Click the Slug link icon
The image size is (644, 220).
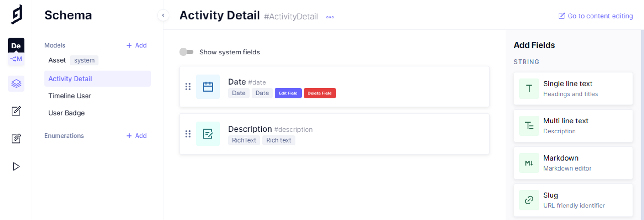[x=529, y=200]
